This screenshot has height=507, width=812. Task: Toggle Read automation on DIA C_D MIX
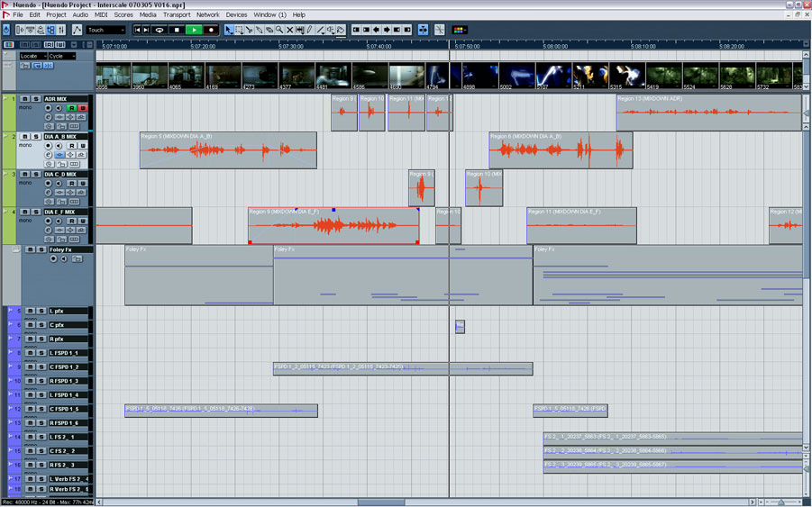71,184
